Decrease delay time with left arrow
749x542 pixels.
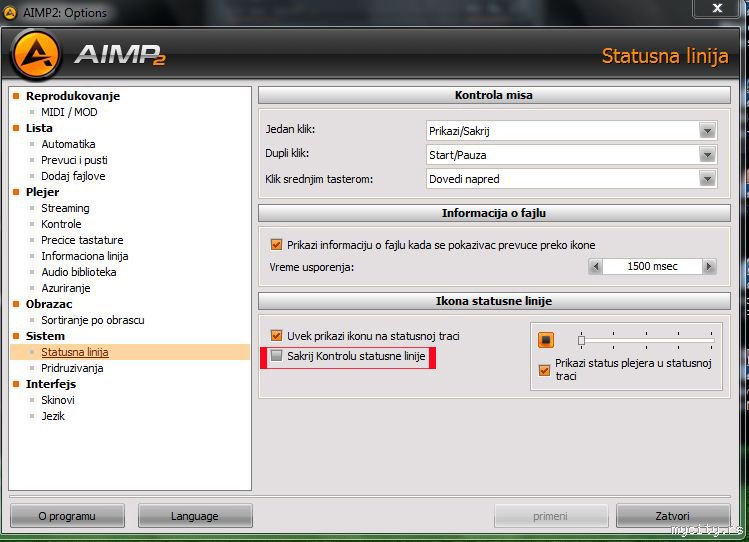[x=595, y=266]
